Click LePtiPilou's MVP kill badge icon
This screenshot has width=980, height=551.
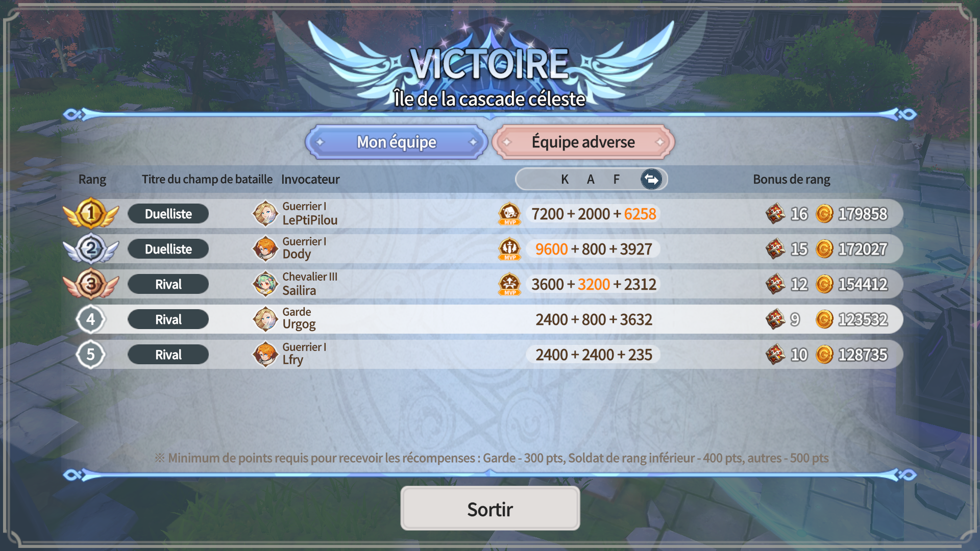[x=509, y=214]
